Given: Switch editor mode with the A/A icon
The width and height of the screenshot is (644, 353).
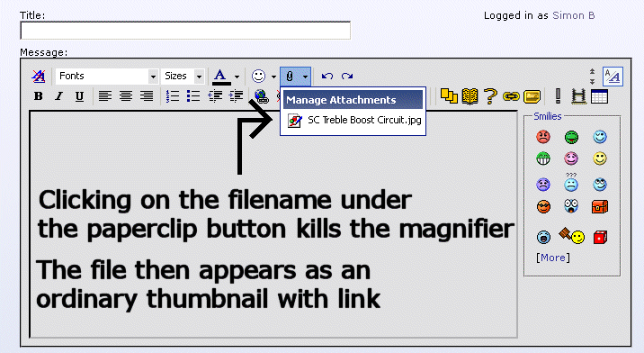Looking at the screenshot, I should 613,77.
